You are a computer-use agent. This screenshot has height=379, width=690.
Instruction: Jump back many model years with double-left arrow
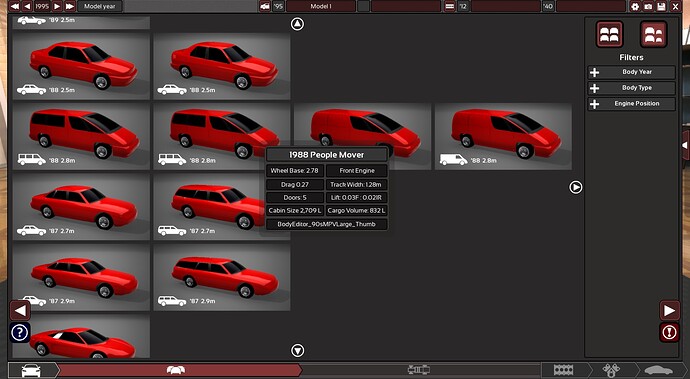(15, 6)
